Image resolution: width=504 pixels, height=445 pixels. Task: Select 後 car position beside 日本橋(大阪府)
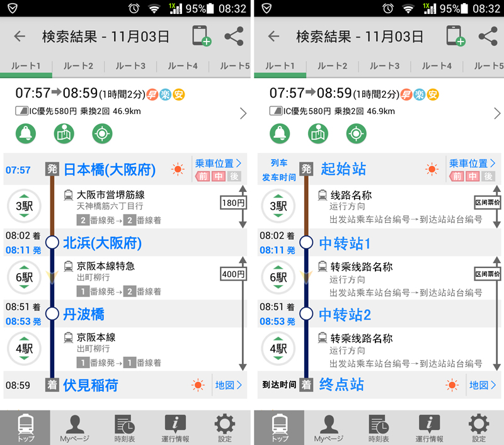(x=234, y=177)
